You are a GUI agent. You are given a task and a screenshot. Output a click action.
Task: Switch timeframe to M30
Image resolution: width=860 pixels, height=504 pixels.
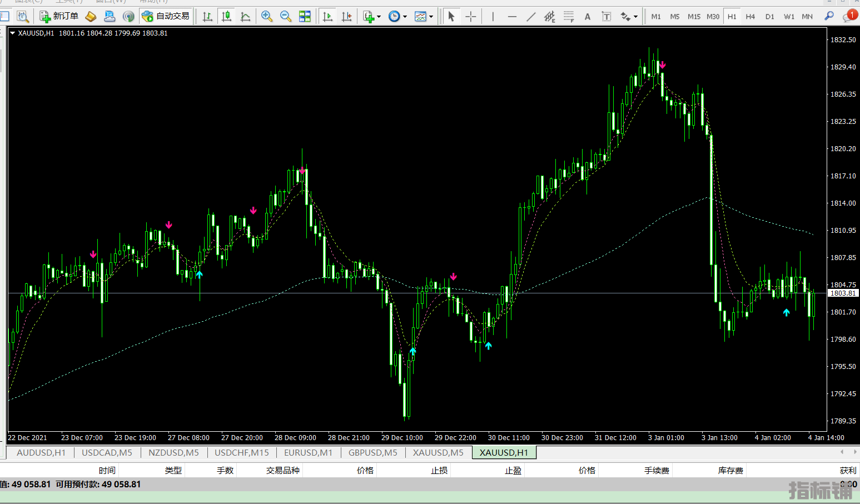pos(713,16)
